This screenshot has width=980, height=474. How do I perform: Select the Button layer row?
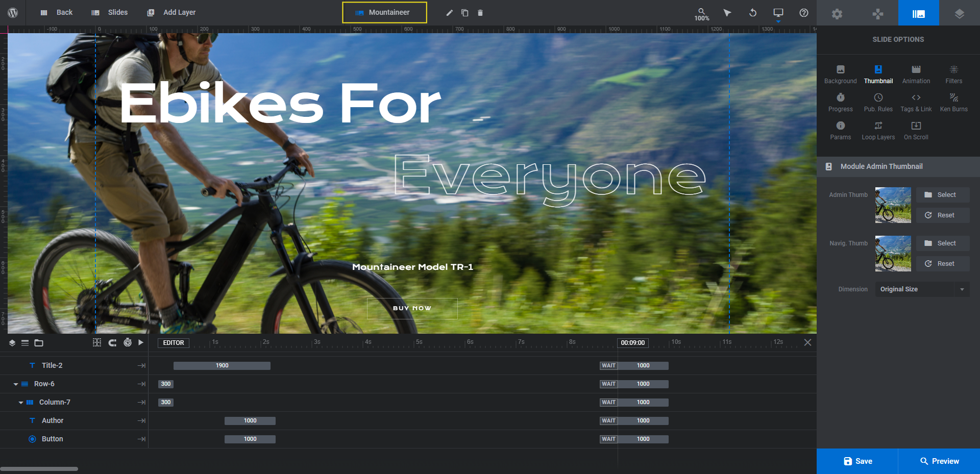74,439
